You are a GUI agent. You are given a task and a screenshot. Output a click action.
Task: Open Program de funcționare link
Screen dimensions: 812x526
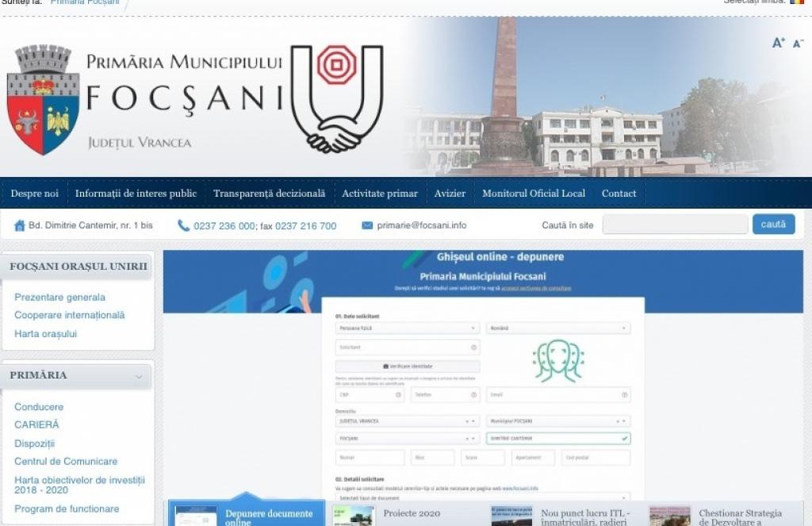point(67,509)
